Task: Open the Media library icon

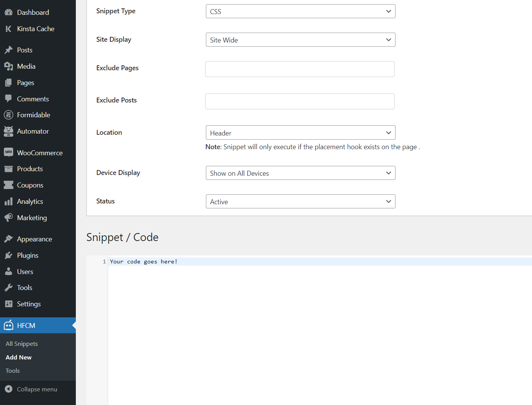Action: pyautogui.click(x=8, y=66)
